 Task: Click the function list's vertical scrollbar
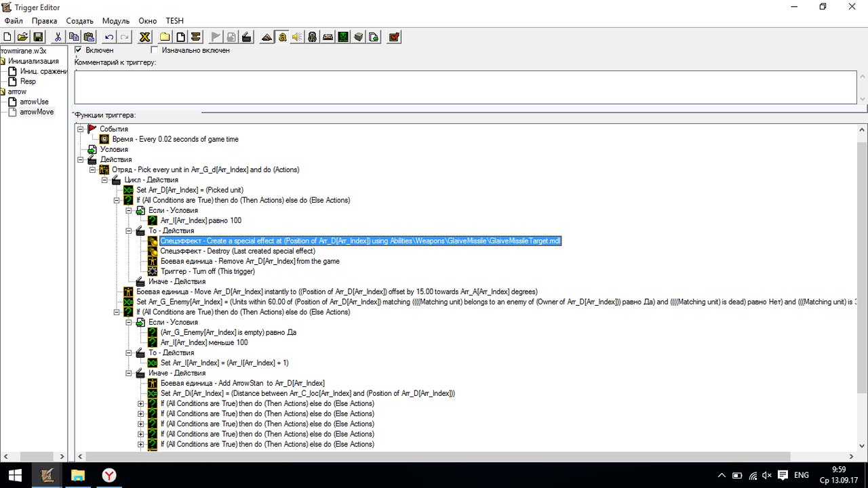click(861, 287)
